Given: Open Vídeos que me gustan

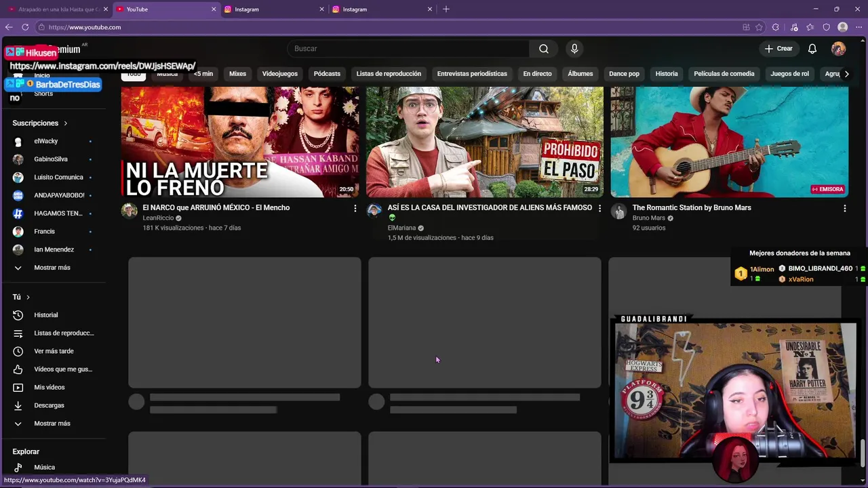Looking at the screenshot, I should click(53, 369).
